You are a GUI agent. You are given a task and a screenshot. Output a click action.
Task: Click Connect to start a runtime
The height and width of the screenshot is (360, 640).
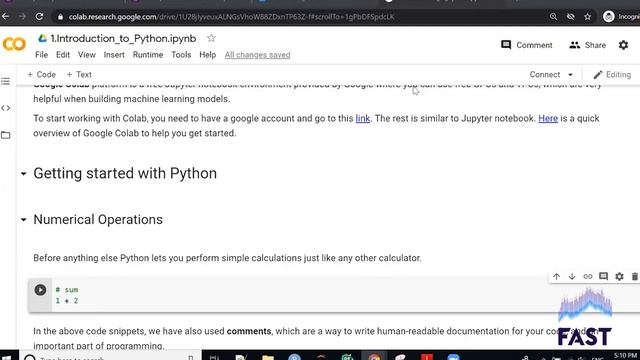click(544, 75)
